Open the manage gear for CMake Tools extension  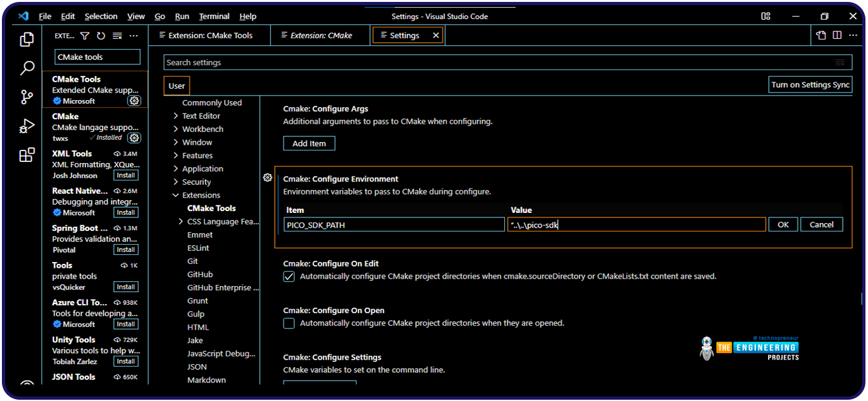click(134, 101)
